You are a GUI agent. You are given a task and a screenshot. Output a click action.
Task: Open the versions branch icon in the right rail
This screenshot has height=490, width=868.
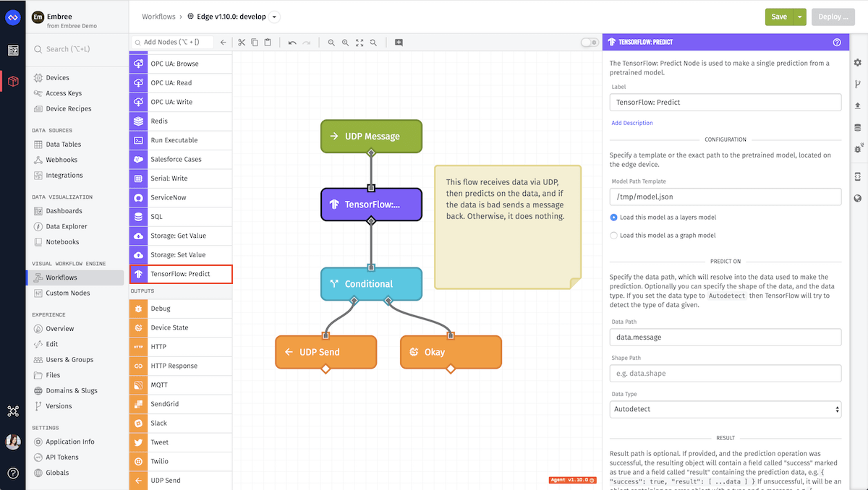[x=858, y=84]
